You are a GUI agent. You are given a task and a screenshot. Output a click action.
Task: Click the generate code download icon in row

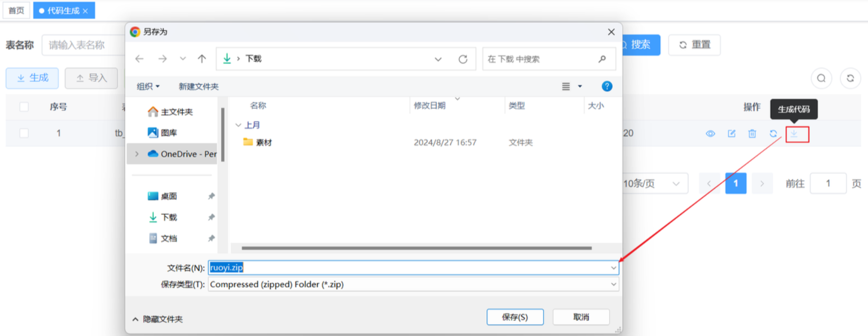coord(794,134)
